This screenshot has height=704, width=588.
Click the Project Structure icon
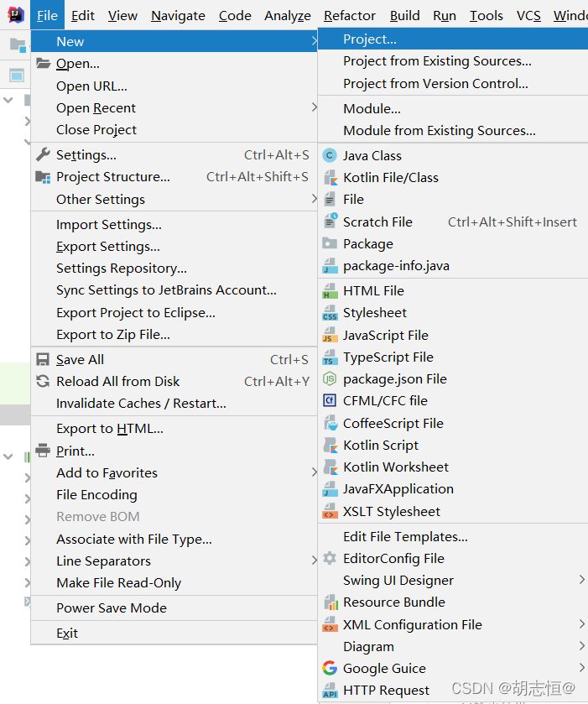tap(43, 177)
